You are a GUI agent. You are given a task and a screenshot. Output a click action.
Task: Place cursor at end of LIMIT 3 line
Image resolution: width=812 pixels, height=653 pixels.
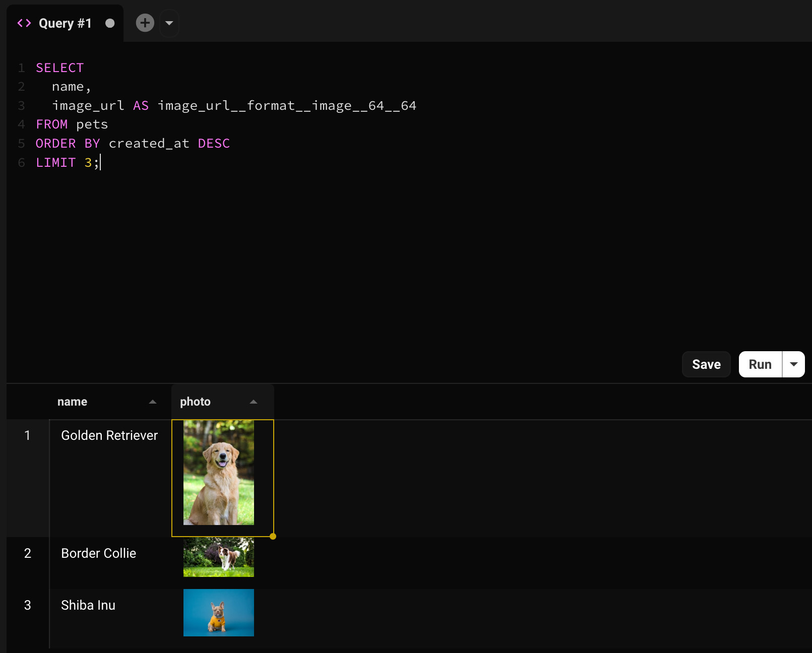[100, 163]
